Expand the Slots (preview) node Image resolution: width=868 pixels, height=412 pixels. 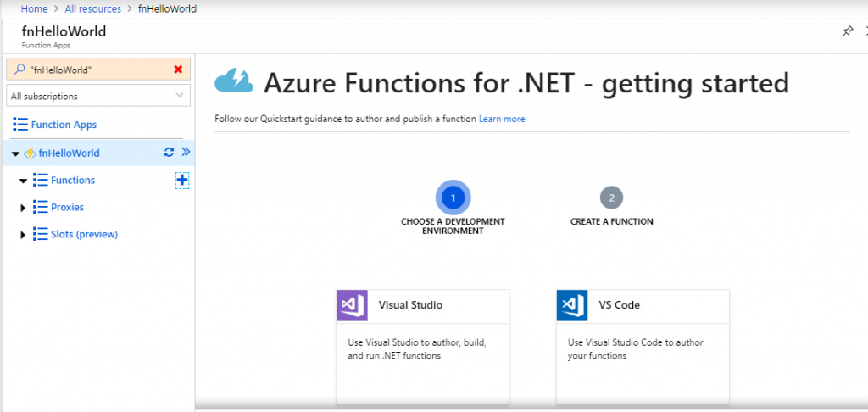23,235
